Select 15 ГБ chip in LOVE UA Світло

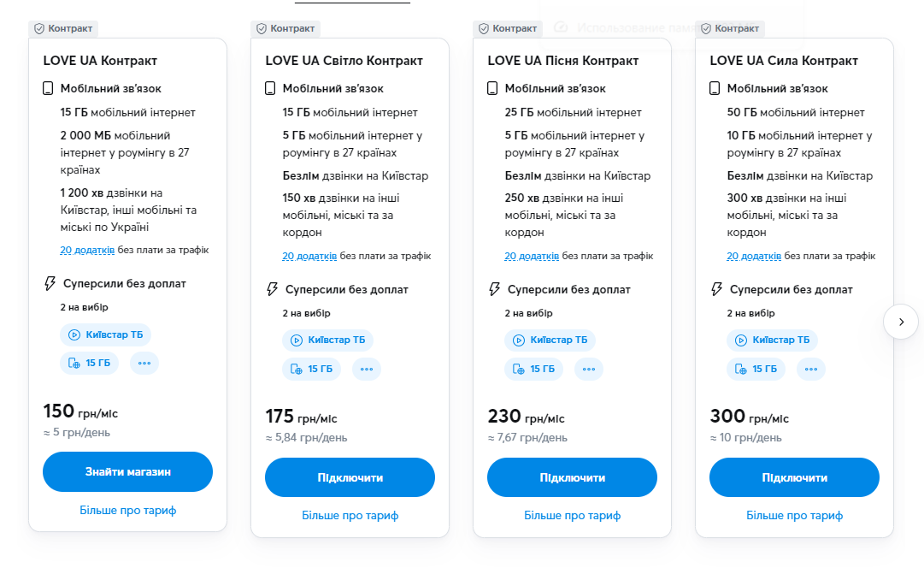click(x=311, y=369)
